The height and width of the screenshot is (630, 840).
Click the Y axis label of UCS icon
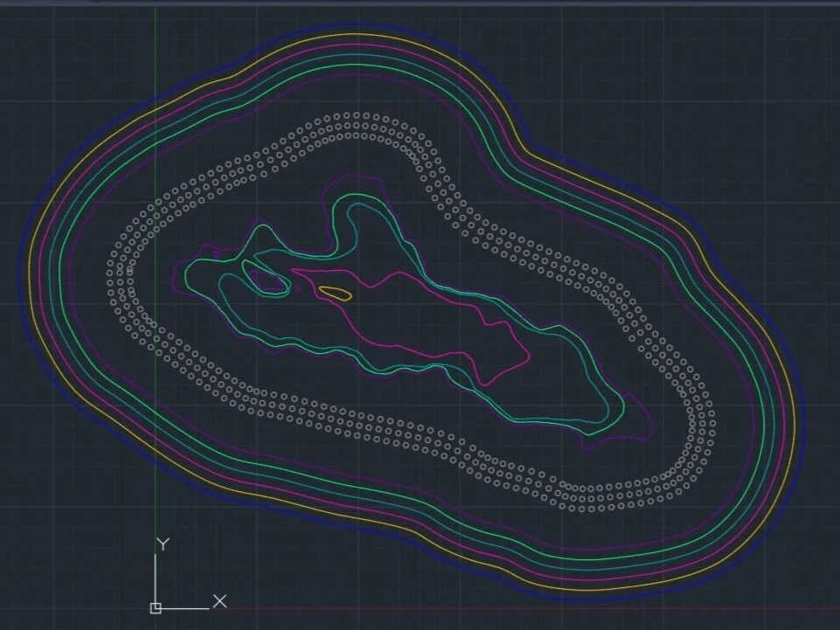tap(162, 542)
